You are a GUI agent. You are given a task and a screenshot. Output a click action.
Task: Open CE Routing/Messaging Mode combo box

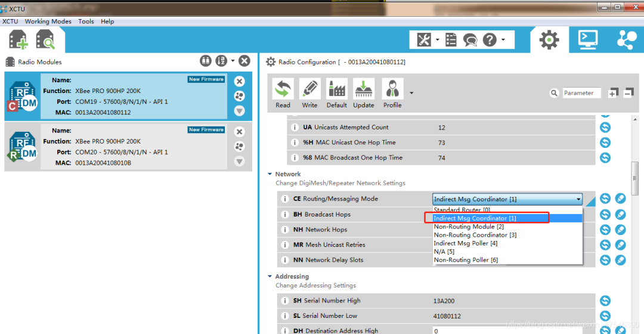tap(507, 199)
